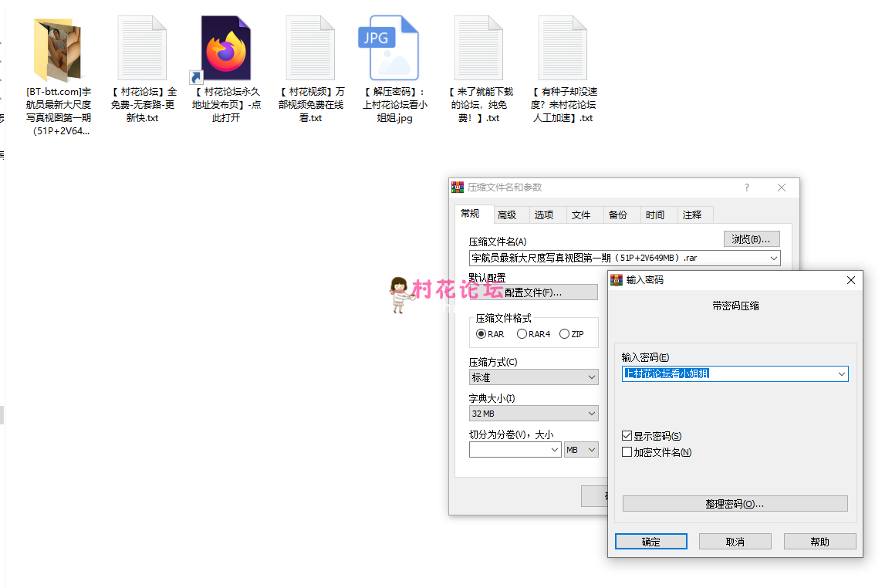Select the 人工加速 txt file icon

[x=563, y=49]
